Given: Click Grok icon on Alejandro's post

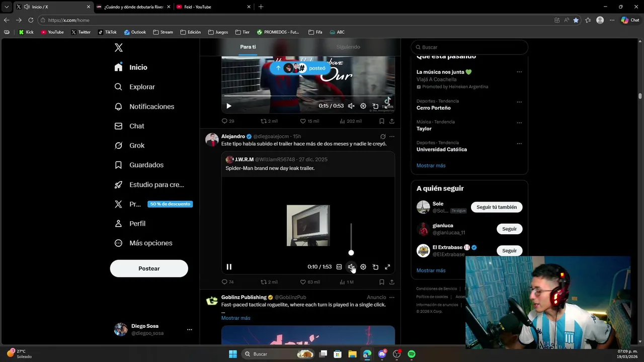Looking at the screenshot, I should tap(383, 136).
